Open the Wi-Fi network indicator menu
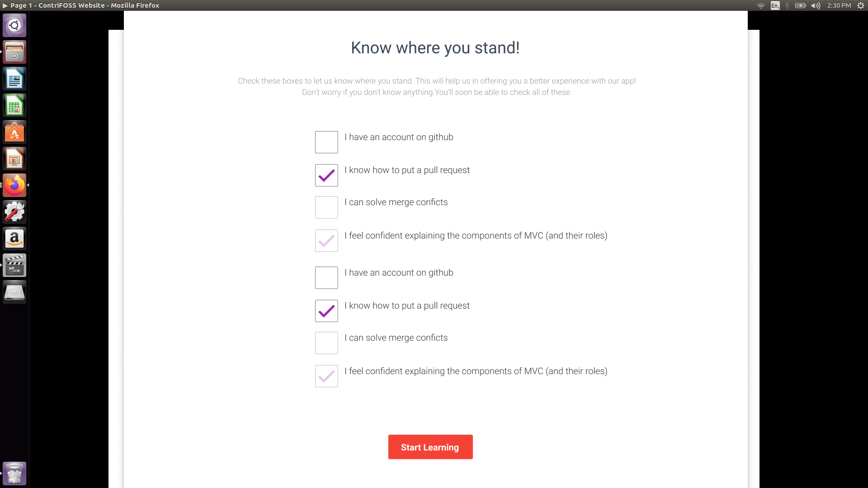868x488 pixels. (x=761, y=5)
